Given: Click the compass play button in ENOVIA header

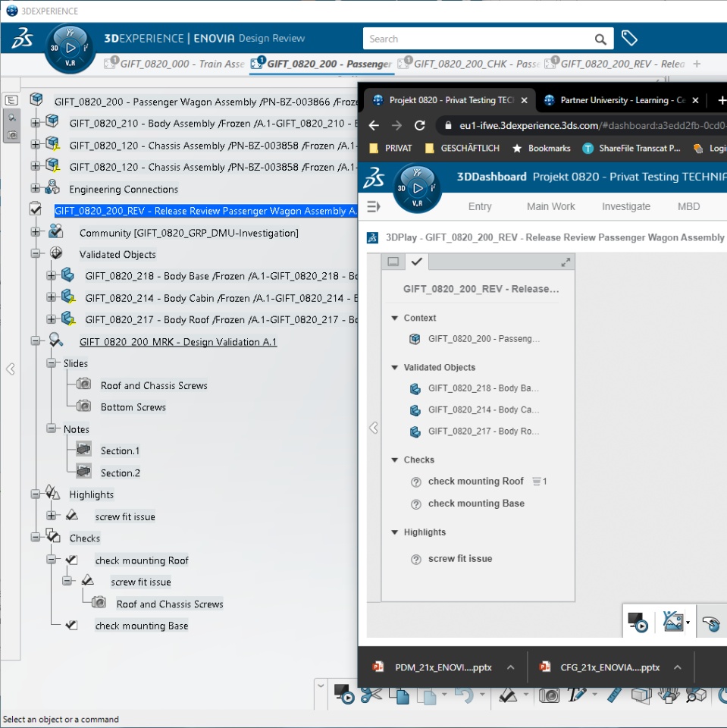Looking at the screenshot, I should click(71, 48).
